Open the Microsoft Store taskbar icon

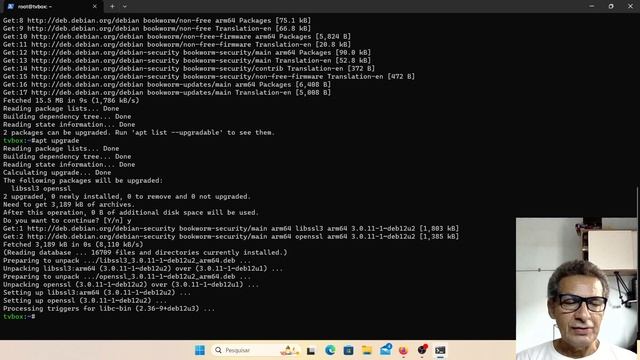tap(348, 350)
